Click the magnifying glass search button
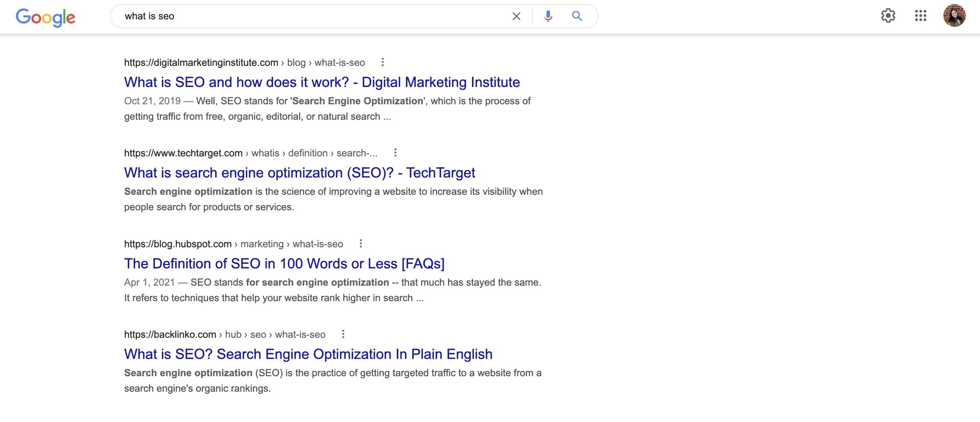The width and height of the screenshot is (980, 422). [577, 16]
